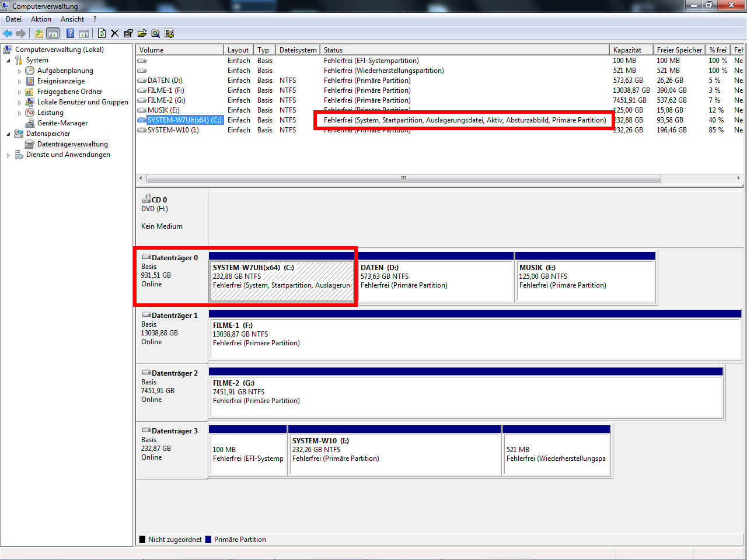Click the magnifier search toolbar icon
The width and height of the screenshot is (747, 560).
click(155, 33)
